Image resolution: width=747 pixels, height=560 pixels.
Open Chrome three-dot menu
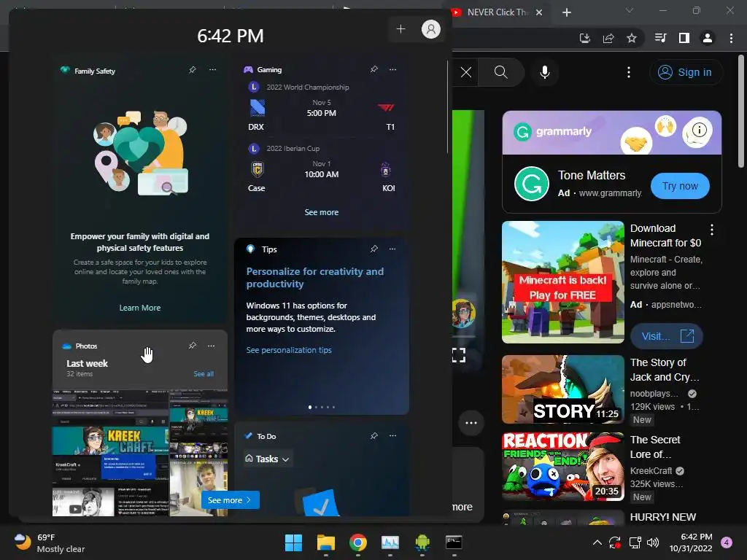[731, 38]
